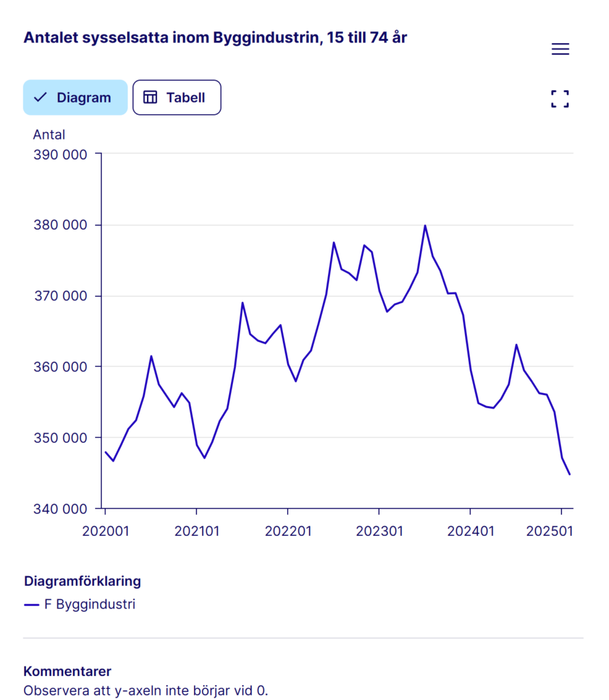Switch to the Tabell view
609x700 pixels.
[x=176, y=98]
